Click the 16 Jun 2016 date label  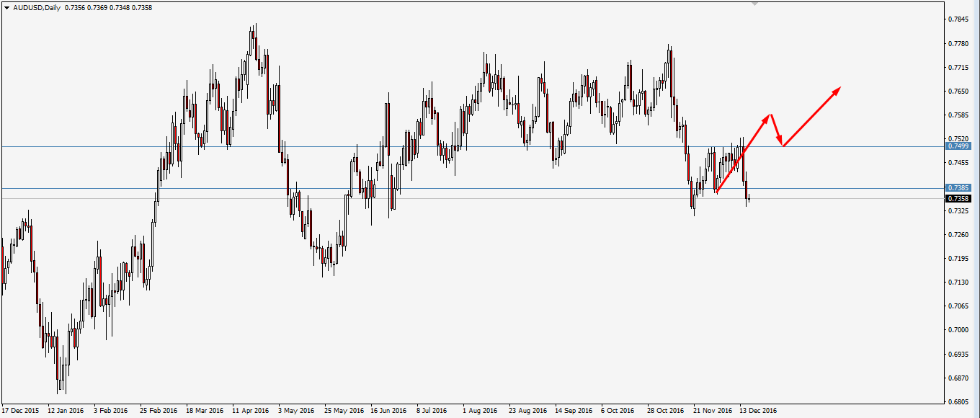point(389,411)
